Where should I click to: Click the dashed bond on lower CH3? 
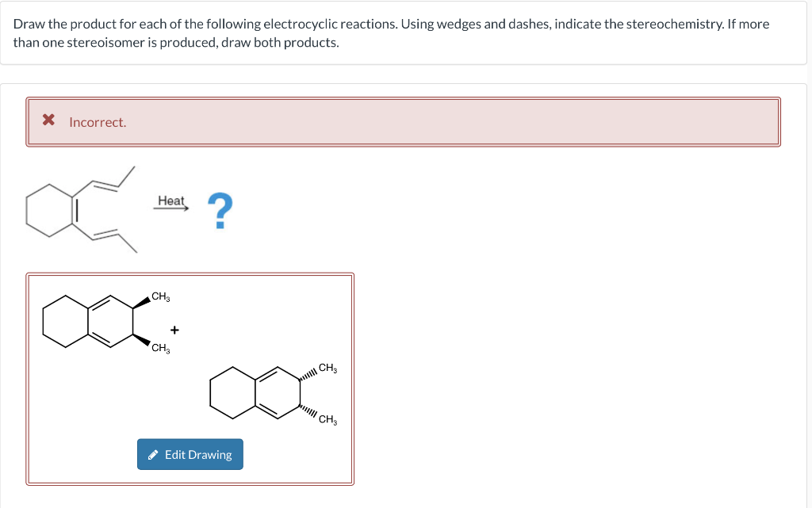(x=142, y=341)
